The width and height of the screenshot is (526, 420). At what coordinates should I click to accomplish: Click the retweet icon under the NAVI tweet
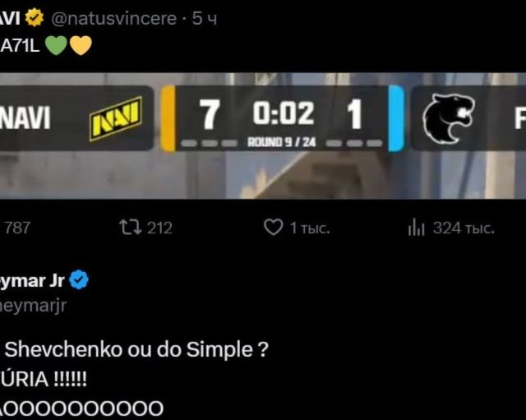click(x=129, y=228)
